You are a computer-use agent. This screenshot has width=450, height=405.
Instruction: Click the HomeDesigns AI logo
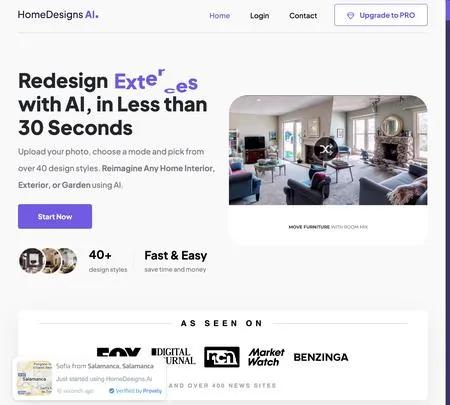point(58,15)
